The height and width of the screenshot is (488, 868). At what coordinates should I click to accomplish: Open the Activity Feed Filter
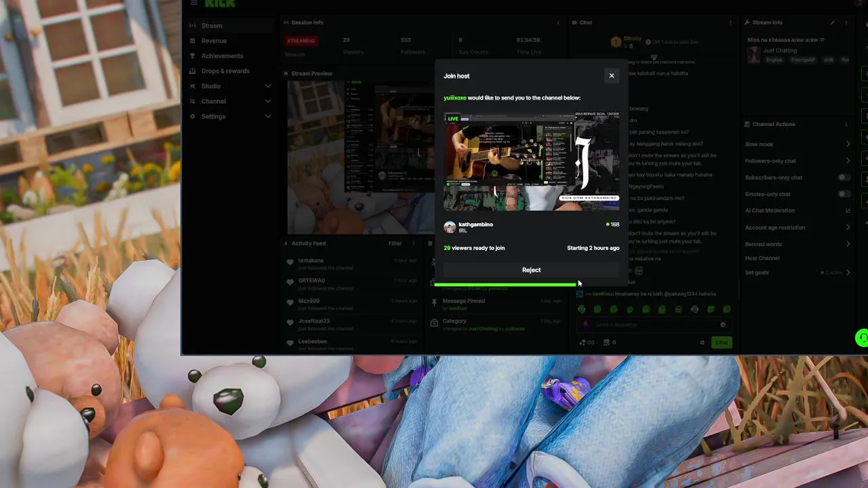coord(395,243)
